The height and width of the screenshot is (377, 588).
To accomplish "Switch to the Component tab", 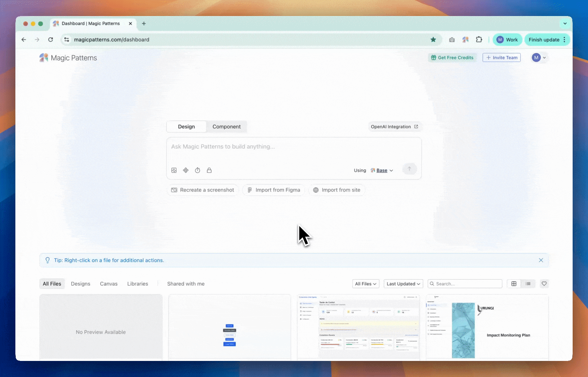I will pyautogui.click(x=226, y=127).
